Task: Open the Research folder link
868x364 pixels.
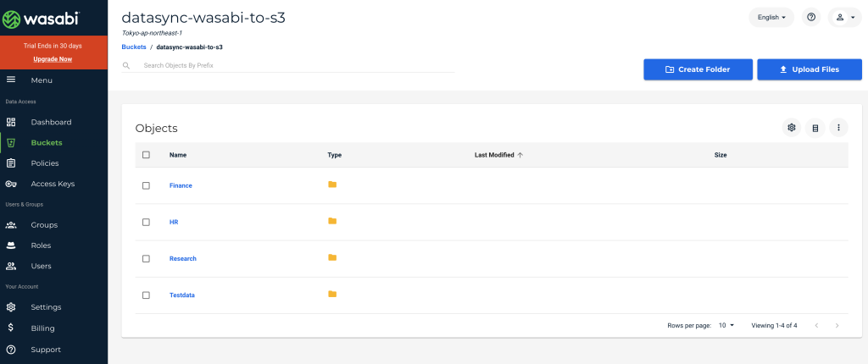Action: [183, 258]
